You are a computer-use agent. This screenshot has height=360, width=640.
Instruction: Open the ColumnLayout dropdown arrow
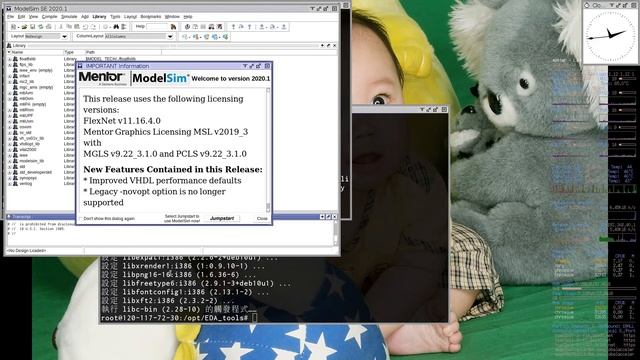coord(170,36)
